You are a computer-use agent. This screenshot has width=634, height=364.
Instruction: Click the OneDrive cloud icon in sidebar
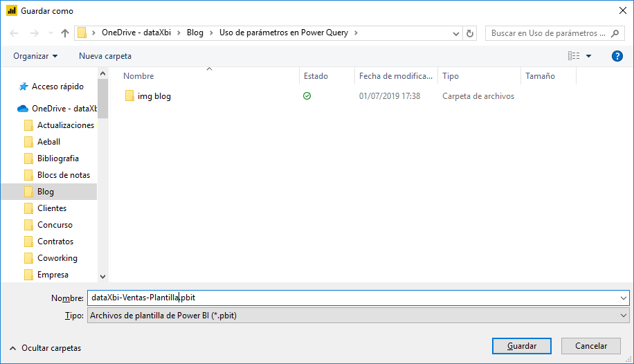23,109
